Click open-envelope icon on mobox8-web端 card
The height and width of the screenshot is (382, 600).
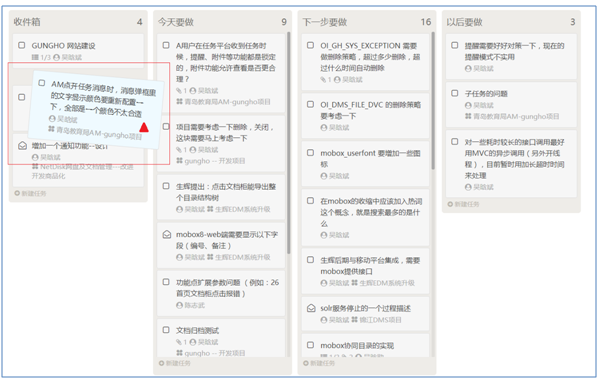pyautogui.click(x=166, y=234)
